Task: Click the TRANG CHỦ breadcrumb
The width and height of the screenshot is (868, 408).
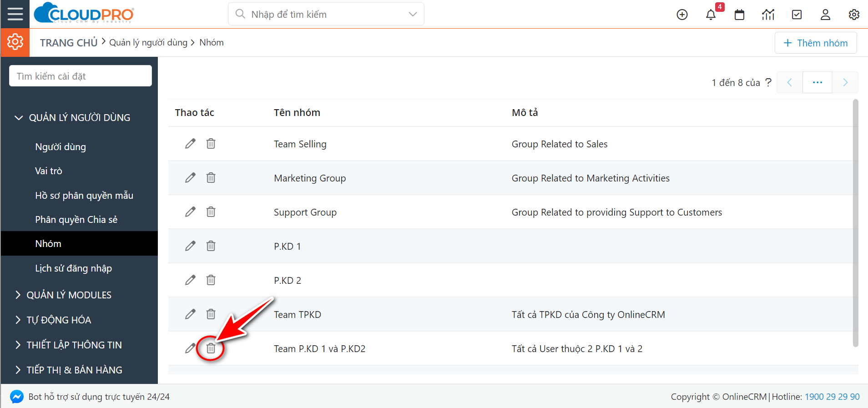Action: tap(69, 43)
